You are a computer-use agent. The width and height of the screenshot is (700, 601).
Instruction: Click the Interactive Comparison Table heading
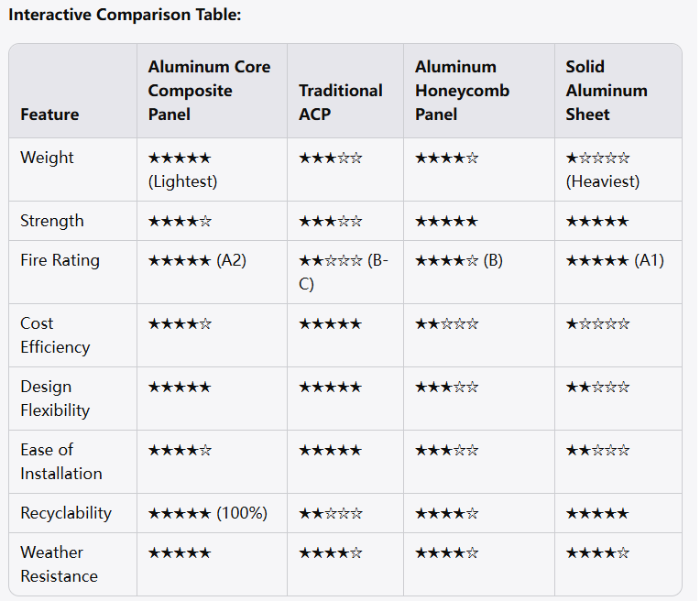(125, 15)
